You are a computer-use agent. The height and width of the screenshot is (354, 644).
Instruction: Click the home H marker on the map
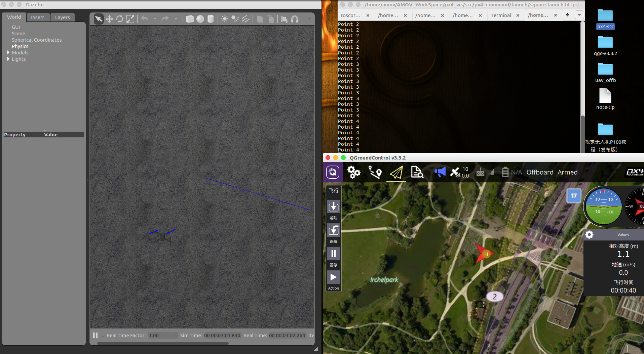pyautogui.click(x=486, y=254)
